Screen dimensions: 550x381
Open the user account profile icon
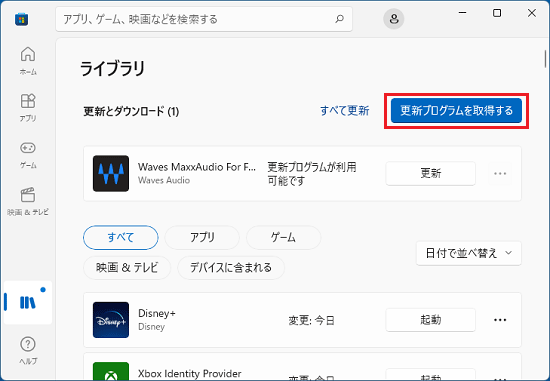[394, 19]
